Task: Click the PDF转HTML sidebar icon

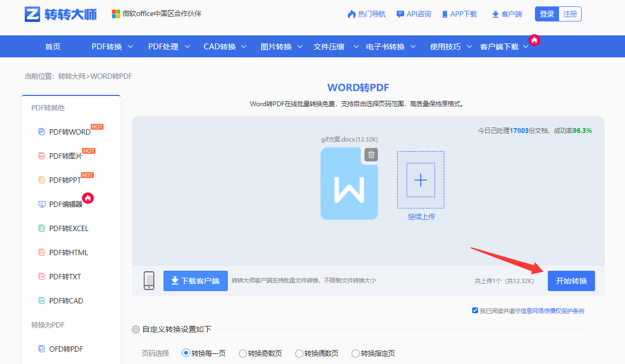Action: (x=41, y=252)
